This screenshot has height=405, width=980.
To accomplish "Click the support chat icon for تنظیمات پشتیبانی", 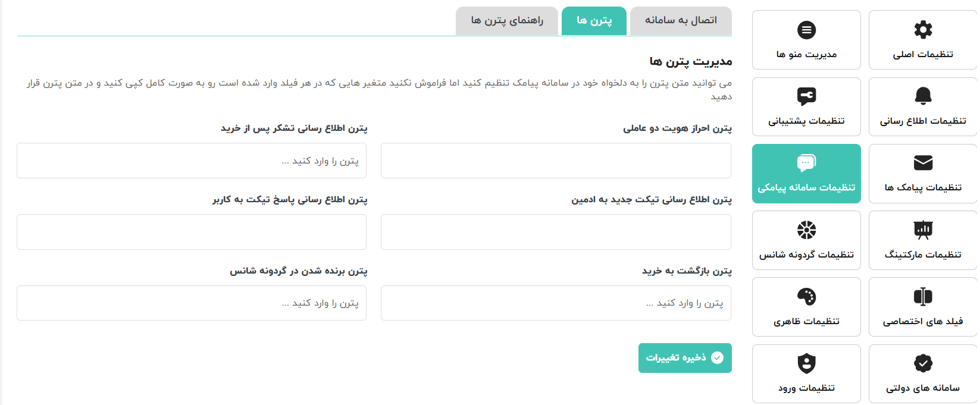I will pos(806,96).
